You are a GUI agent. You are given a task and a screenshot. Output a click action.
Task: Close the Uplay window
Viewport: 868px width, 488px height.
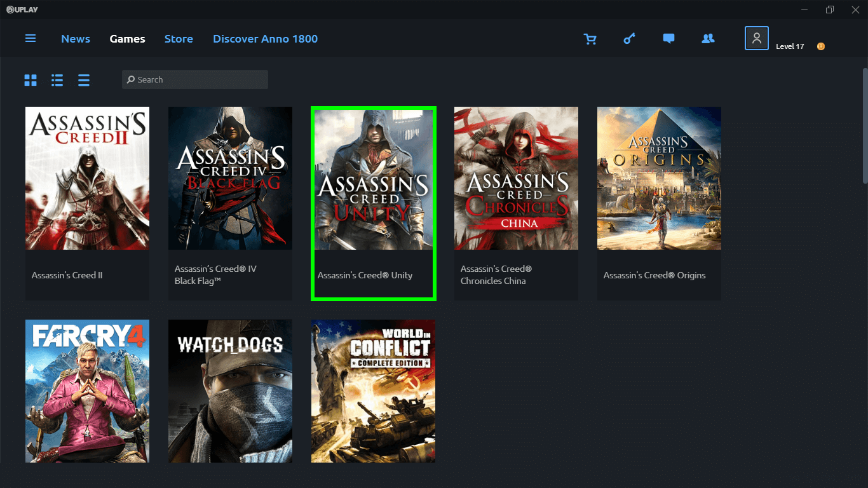coord(855,10)
